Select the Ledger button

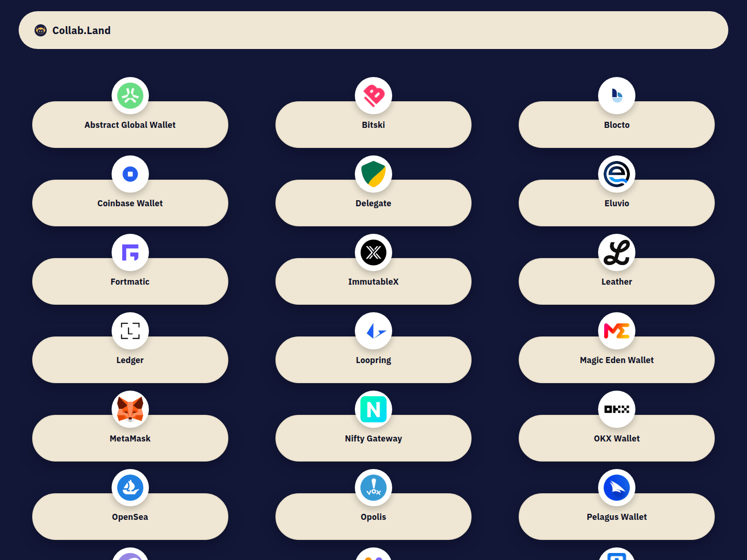coord(130,360)
